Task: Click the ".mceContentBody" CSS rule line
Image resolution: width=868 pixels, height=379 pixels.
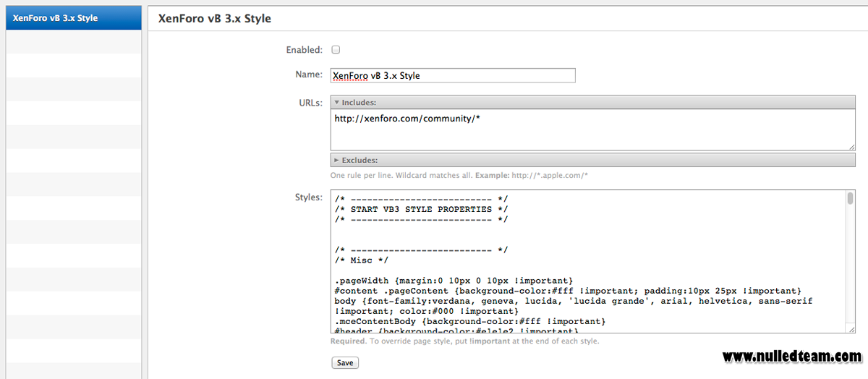Action: pyautogui.click(x=469, y=320)
